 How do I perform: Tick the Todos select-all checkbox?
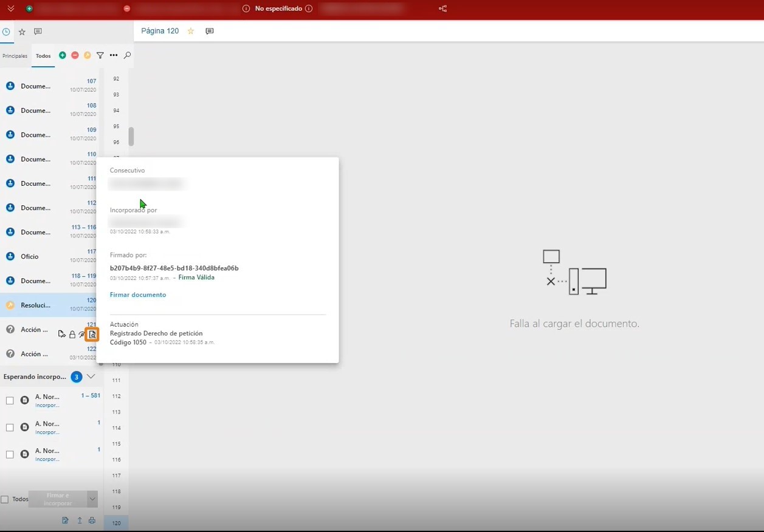tap(5, 499)
